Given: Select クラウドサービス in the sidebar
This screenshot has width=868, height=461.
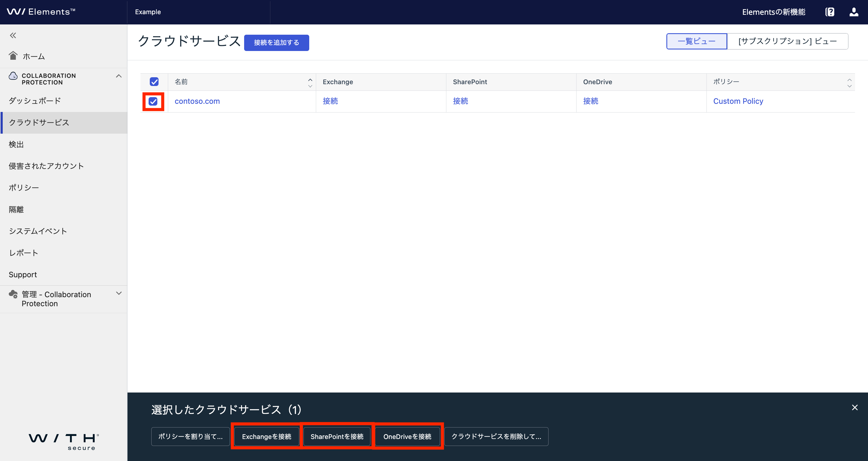Looking at the screenshot, I should [64, 122].
